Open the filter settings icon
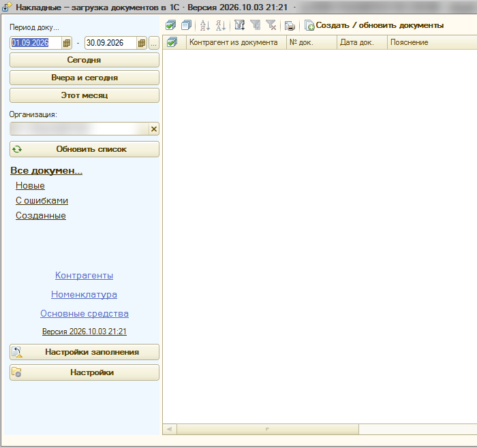 click(240, 25)
